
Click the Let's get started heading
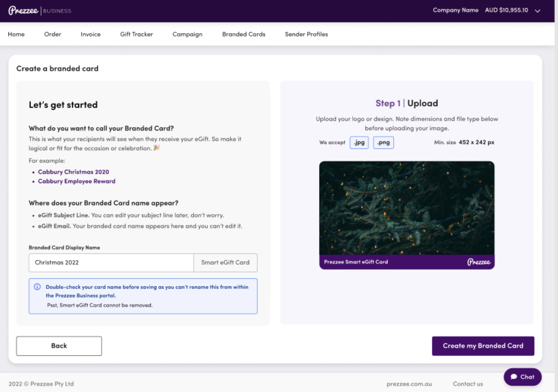63,105
